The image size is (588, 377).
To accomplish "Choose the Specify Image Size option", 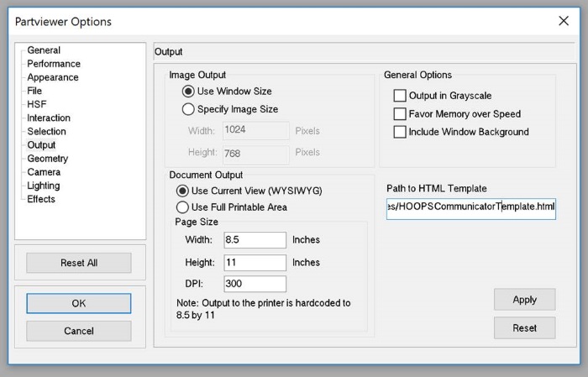I will [188, 109].
